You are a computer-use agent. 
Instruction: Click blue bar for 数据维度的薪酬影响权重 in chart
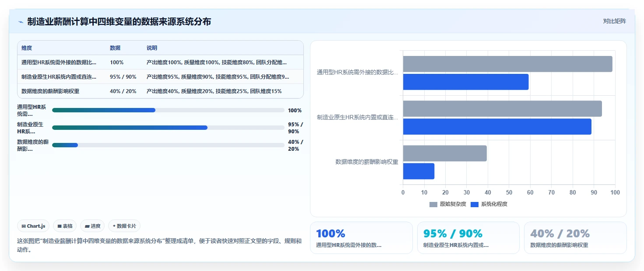[419, 171]
